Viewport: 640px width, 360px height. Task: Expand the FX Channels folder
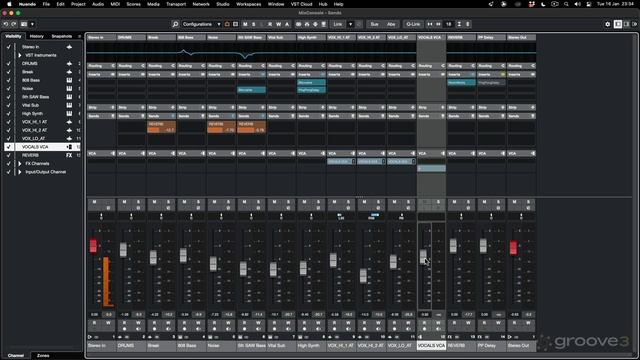(x=20, y=164)
